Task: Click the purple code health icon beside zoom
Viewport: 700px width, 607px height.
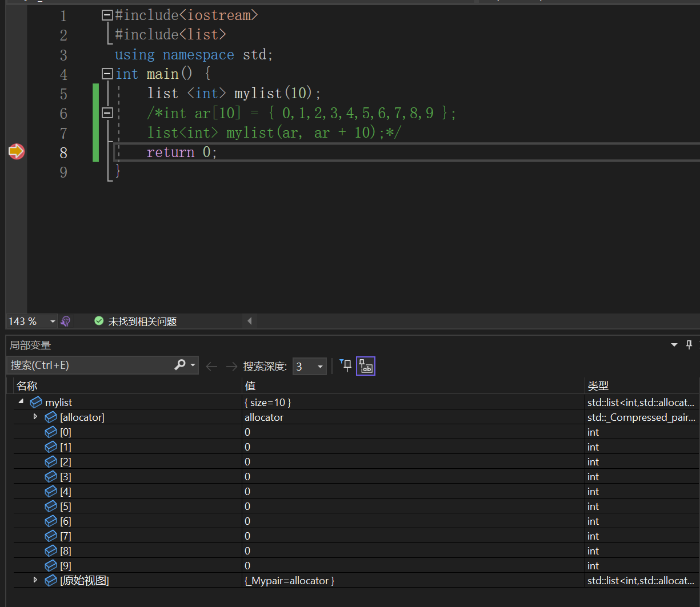Action: tap(66, 321)
